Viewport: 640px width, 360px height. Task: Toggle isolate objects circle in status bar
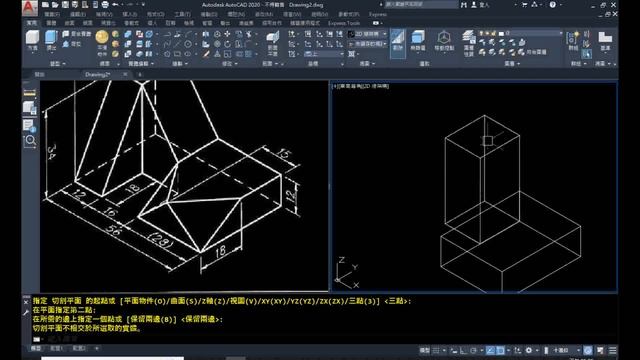588,350
